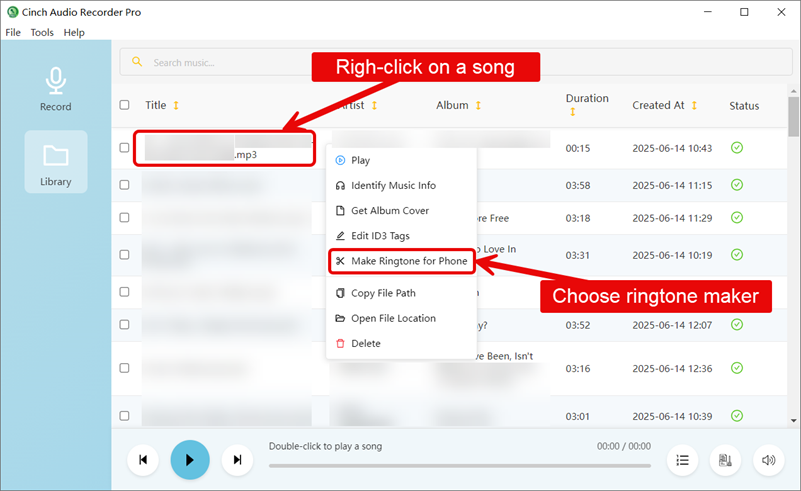Screen dimensions: 801x491
Task: Click the volume speaker icon
Action: 769,460
